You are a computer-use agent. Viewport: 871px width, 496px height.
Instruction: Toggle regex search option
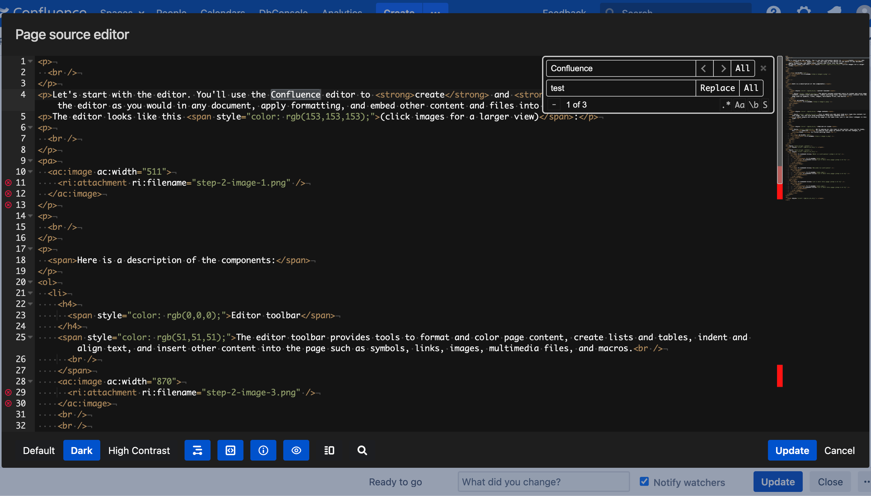pos(726,105)
